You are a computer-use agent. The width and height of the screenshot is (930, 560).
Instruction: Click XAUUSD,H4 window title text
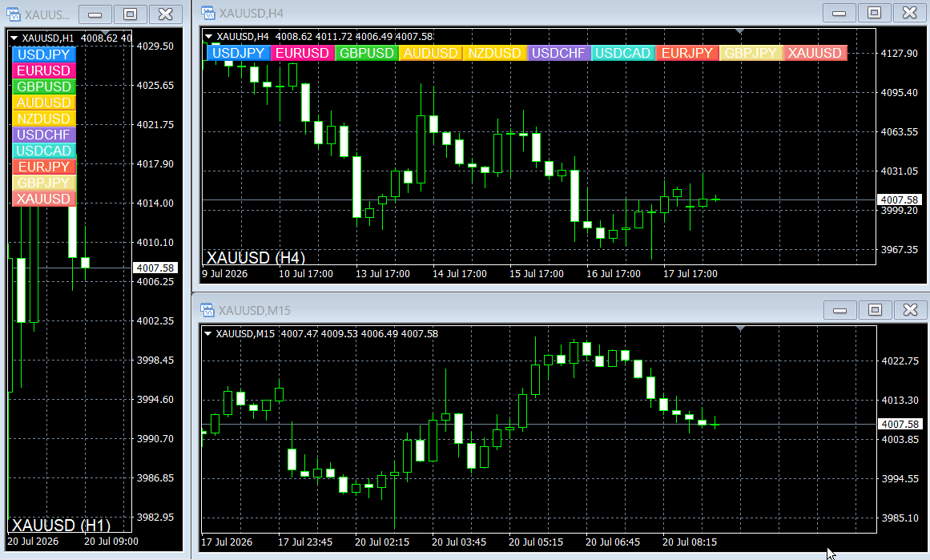252,13
